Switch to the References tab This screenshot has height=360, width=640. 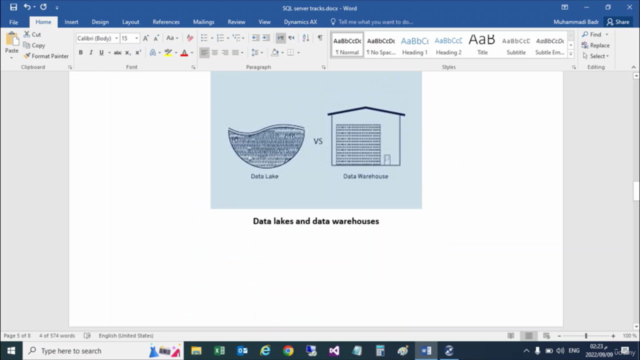tap(166, 22)
